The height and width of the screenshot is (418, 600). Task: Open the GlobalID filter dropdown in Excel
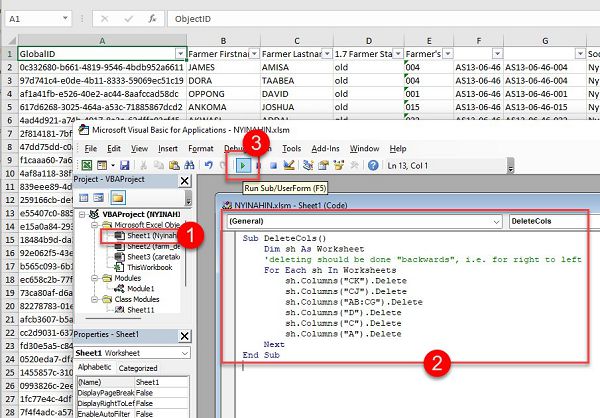click(x=181, y=54)
